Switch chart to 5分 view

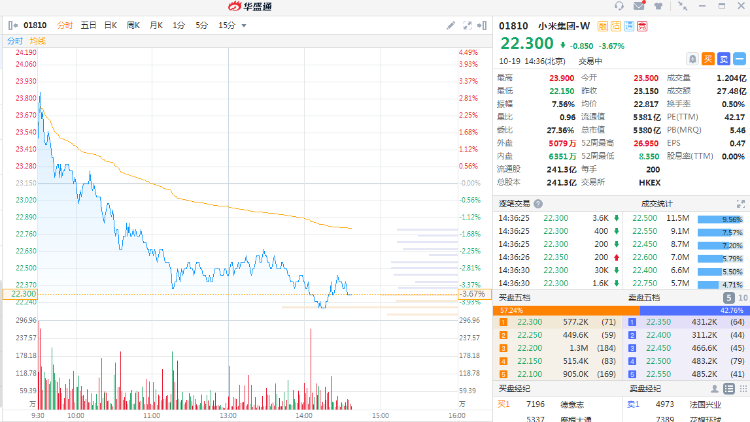pos(202,25)
